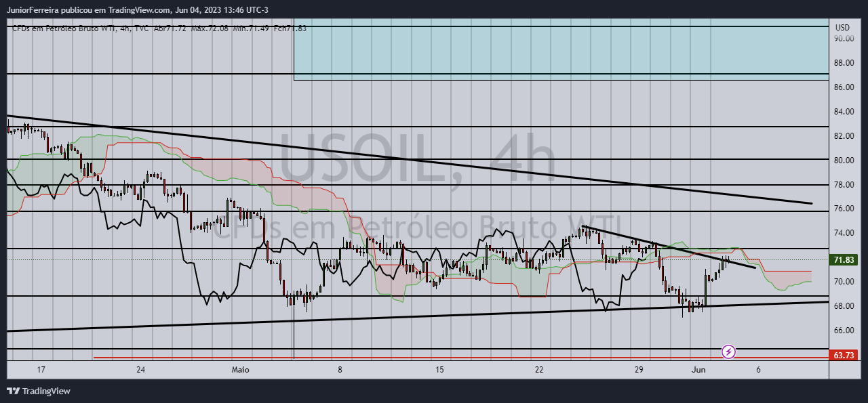Click the 76.00 price axis label
The width and height of the screenshot is (868, 403).
[x=844, y=209]
